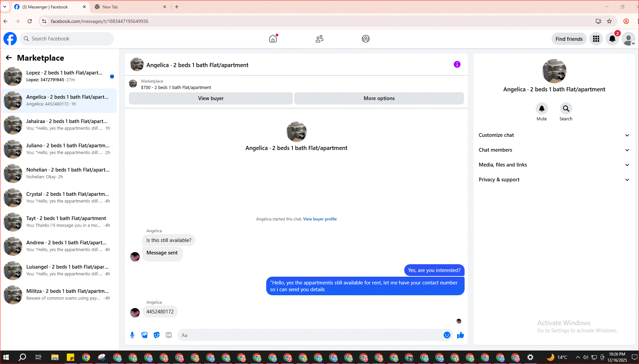639x364 pixels.
Task: Click Angelica's avatar in the right panel
Action: click(x=554, y=71)
